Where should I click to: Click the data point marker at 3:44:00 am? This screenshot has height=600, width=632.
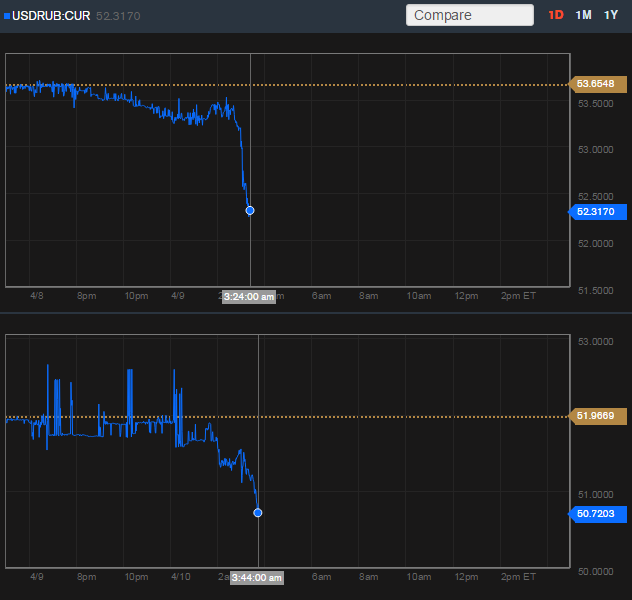258,513
